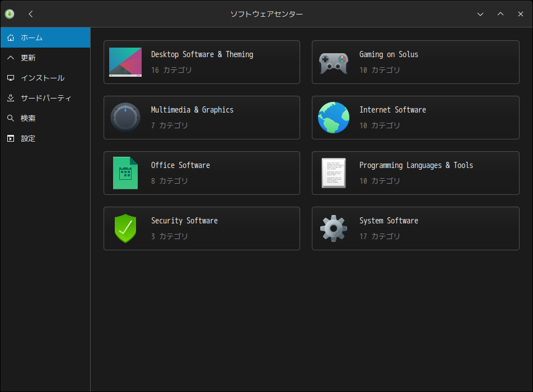Open Internet Software category
This screenshot has width=533, height=392.
point(416,118)
